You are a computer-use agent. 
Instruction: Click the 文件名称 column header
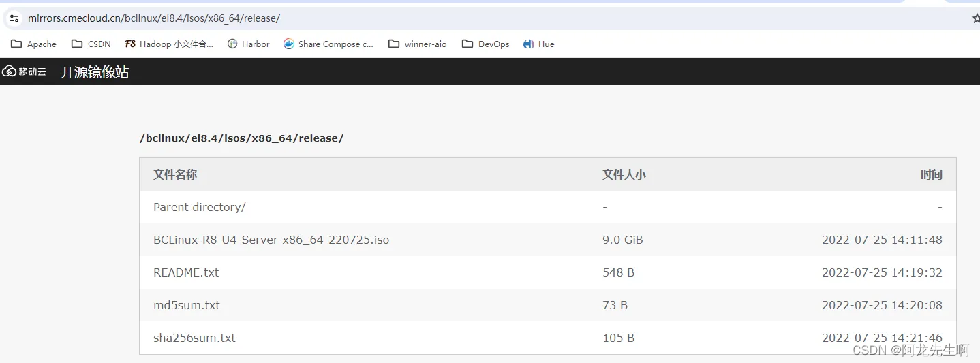click(x=175, y=174)
